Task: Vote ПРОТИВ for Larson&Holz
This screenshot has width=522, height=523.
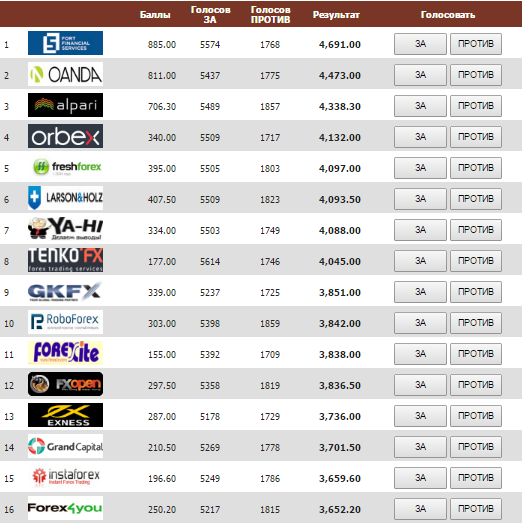Action: (x=476, y=199)
